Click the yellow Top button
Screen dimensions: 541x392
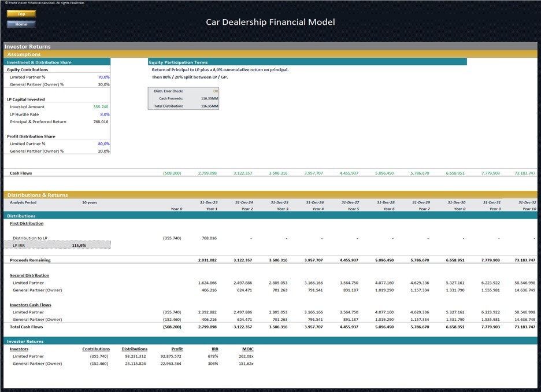(x=21, y=14)
